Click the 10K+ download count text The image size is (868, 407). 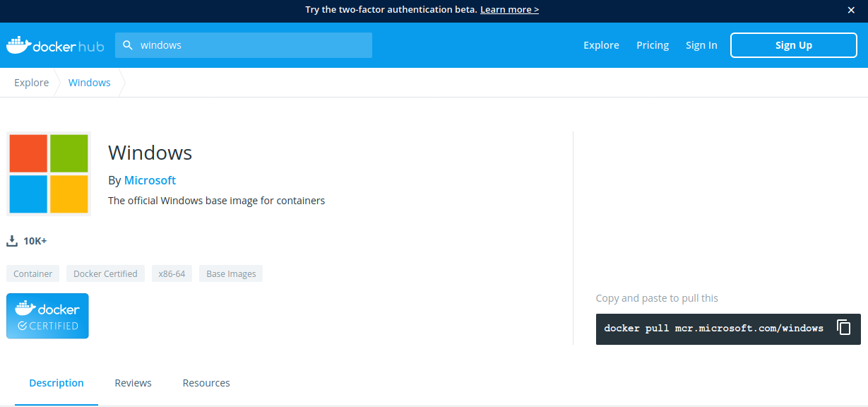35,241
